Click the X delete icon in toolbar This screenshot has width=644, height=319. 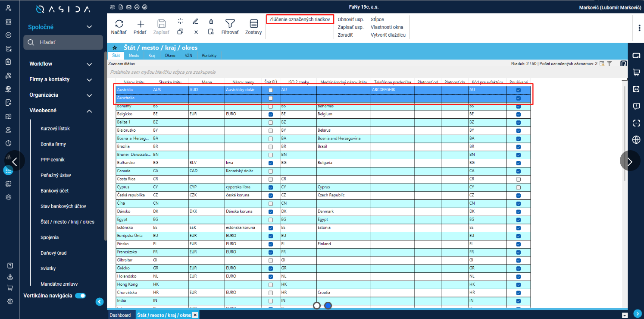(196, 32)
